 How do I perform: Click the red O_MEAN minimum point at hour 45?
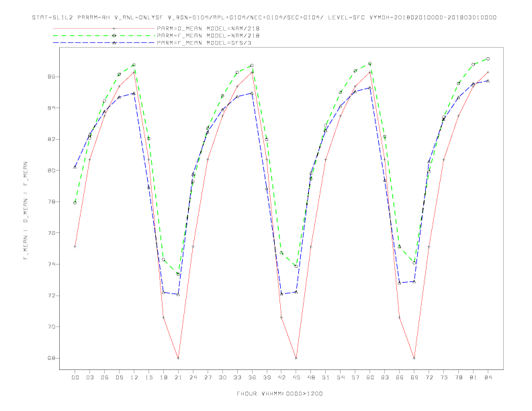296,358
